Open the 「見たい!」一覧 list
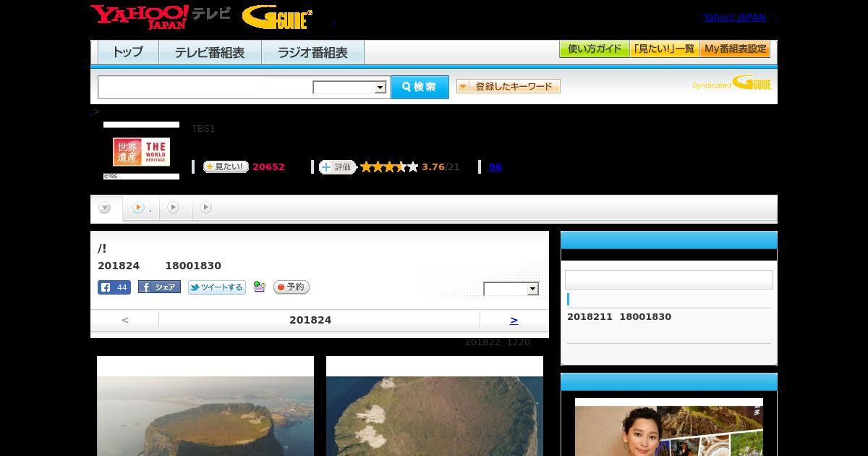 click(665, 49)
